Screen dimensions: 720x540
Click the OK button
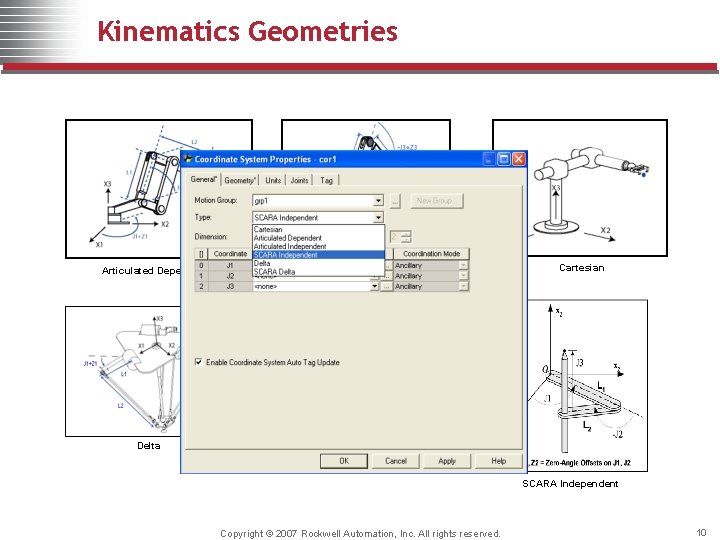(x=344, y=461)
